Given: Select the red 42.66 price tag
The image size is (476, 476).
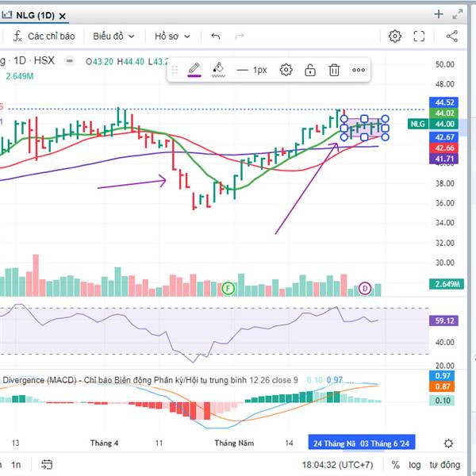Looking at the screenshot, I should coord(443,148).
